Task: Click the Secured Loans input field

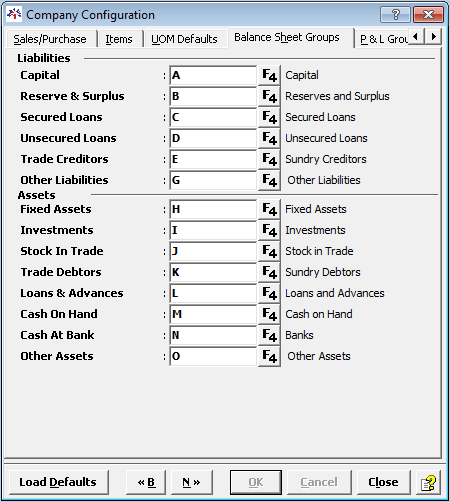Action: [213, 117]
